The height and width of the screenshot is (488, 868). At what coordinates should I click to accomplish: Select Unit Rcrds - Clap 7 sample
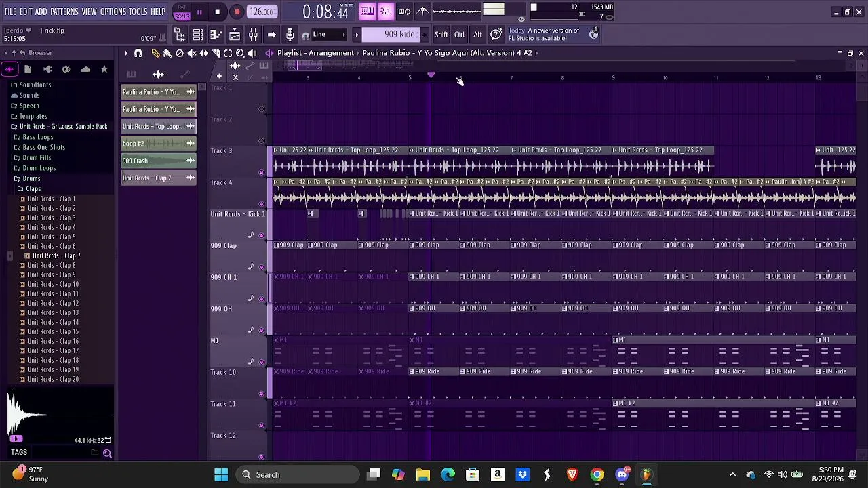pos(56,256)
